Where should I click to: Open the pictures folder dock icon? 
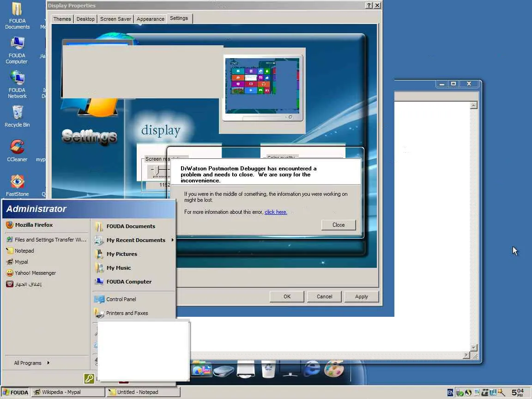(x=201, y=369)
